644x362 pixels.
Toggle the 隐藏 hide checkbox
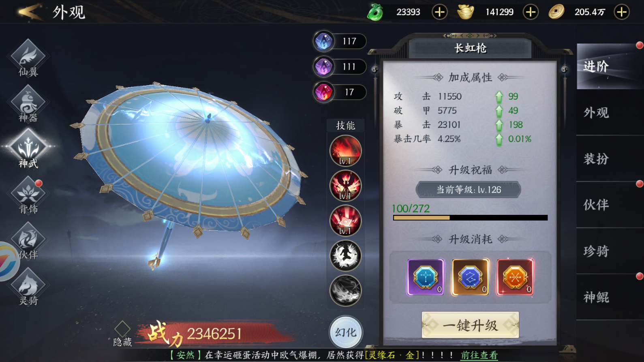click(x=122, y=328)
